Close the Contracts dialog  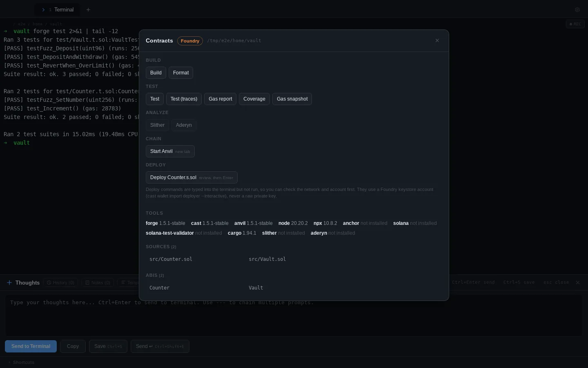pyautogui.click(x=437, y=40)
